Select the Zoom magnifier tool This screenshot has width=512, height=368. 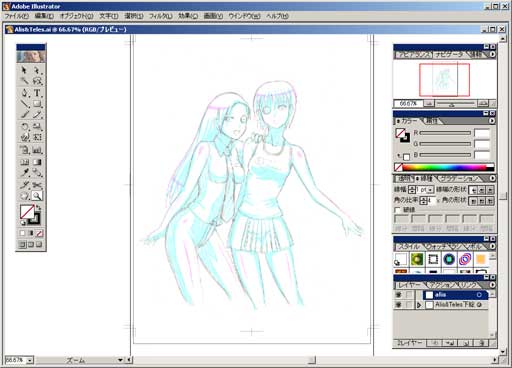pos(37,196)
